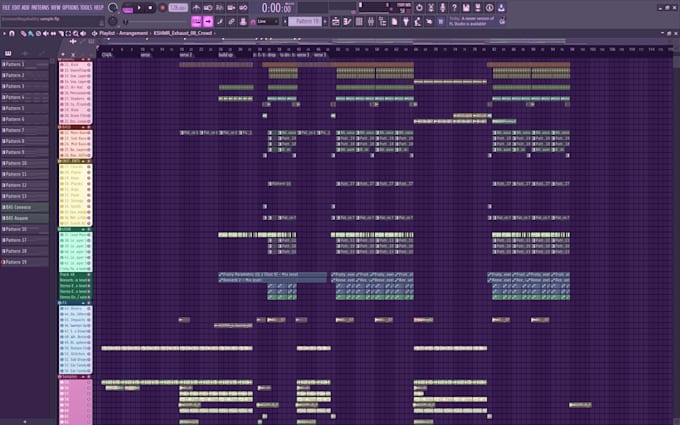The width and height of the screenshot is (680, 425).
Task: Save the project with the disk icon
Action: pos(466,8)
